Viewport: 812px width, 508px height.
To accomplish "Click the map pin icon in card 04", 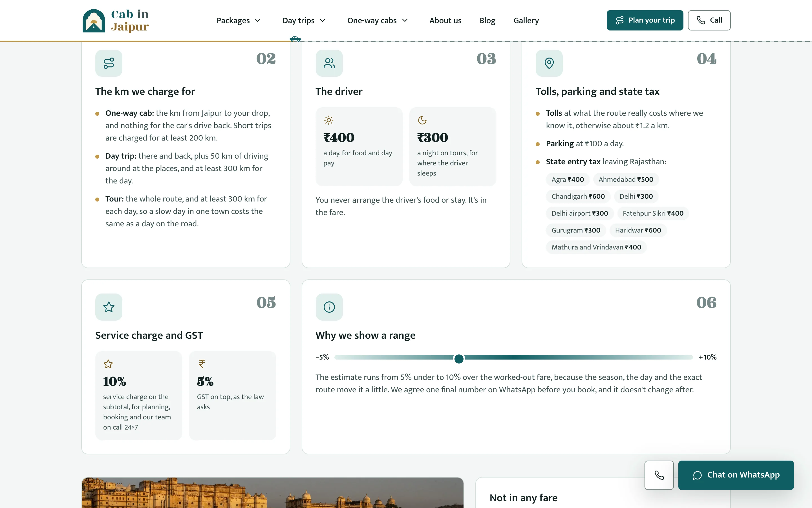I will 549,63.
